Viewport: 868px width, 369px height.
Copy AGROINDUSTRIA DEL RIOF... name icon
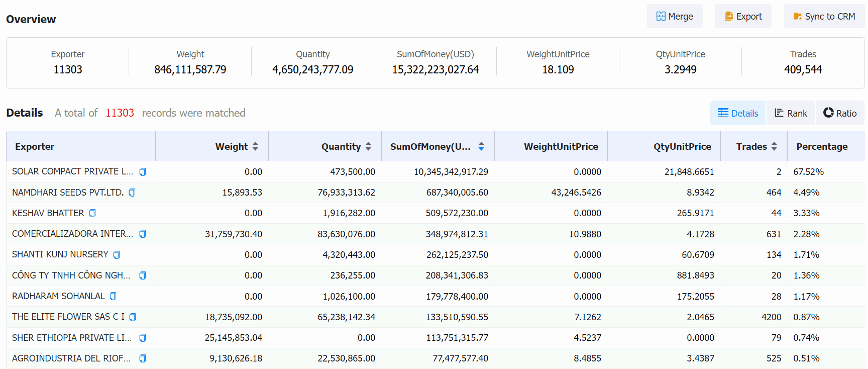pyautogui.click(x=143, y=358)
